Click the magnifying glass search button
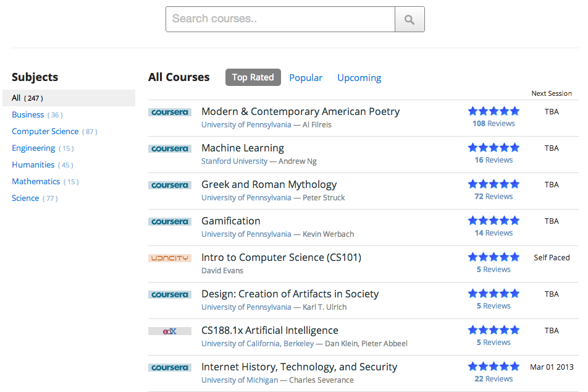 [409, 19]
